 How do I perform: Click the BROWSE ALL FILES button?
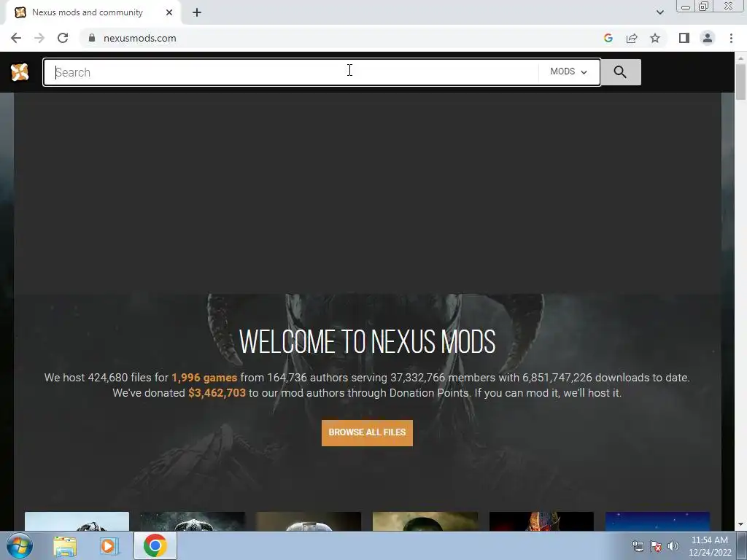[368, 432]
